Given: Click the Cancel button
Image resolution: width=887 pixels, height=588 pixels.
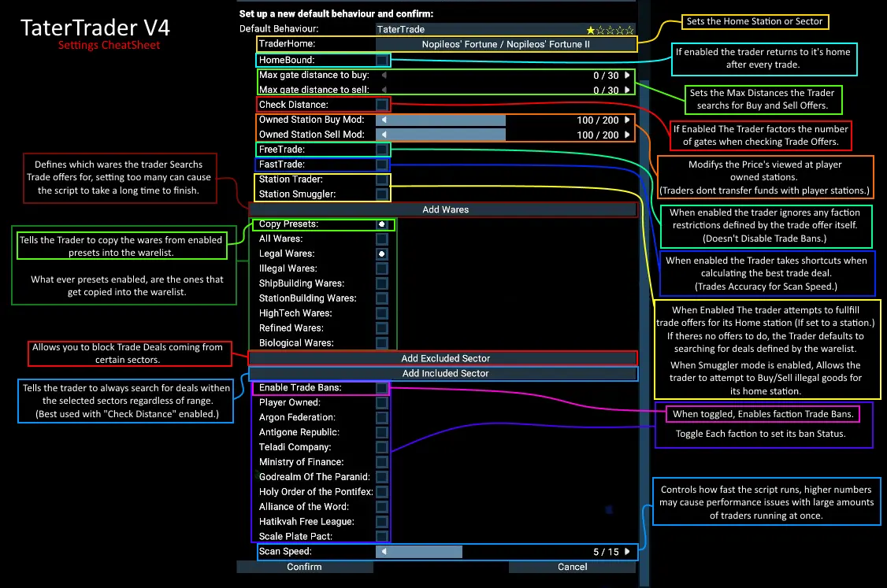Looking at the screenshot, I should [572, 567].
